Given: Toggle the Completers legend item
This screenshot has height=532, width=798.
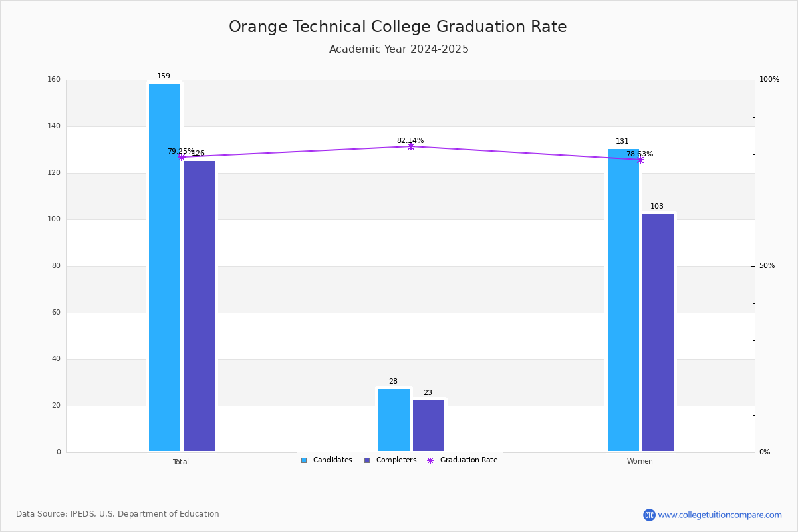Looking at the screenshot, I should pyautogui.click(x=390, y=460).
